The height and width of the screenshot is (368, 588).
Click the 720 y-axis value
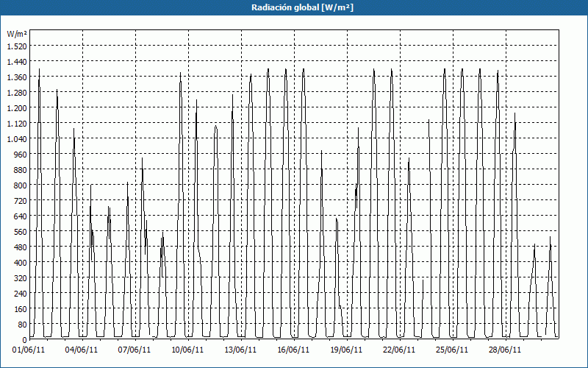21,200
